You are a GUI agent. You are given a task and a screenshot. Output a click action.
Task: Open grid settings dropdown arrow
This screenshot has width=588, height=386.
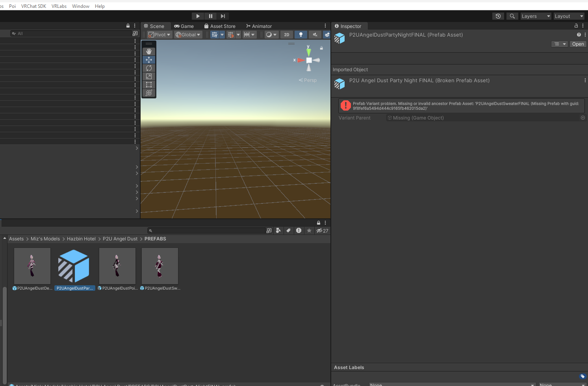point(222,35)
